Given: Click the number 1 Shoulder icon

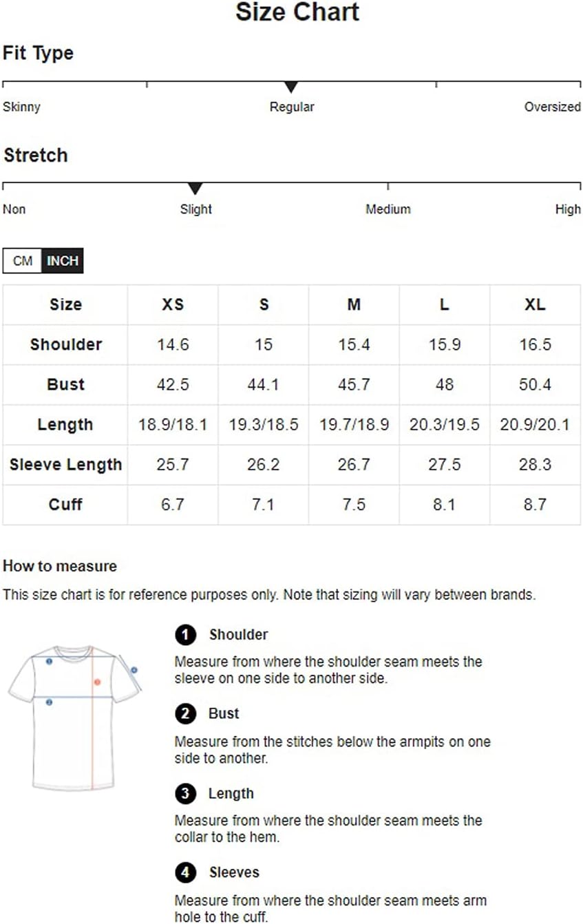Looking at the screenshot, I should pos(185,635).
